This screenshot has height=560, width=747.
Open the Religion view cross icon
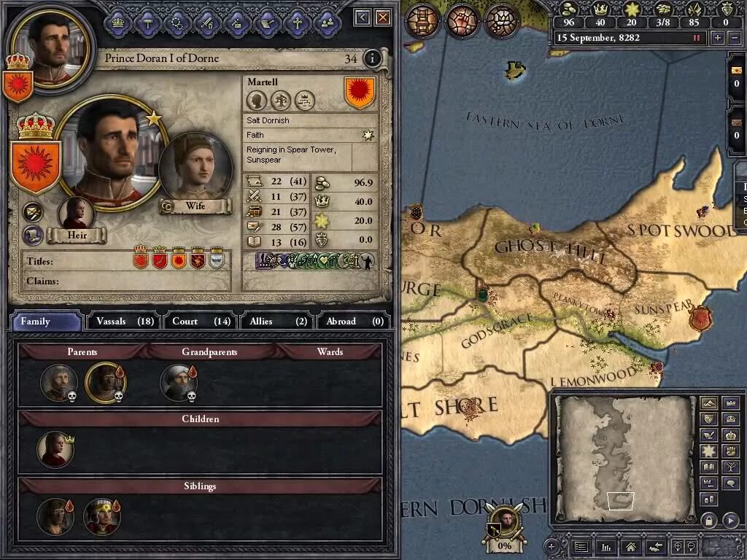click(298, 22)
